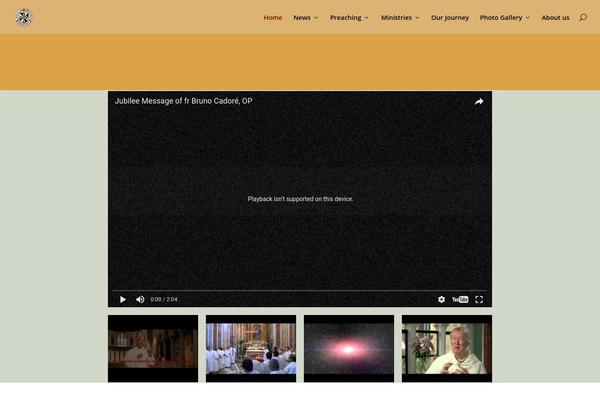
Task: Click the video progress bar
Action: coord(300,291)
